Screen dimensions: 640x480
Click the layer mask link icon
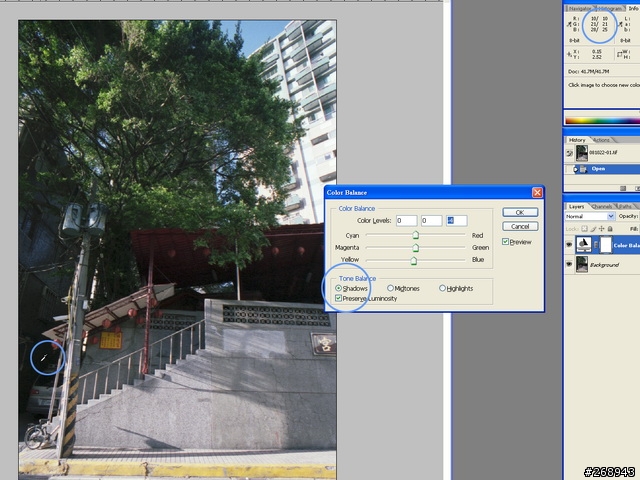tap(596, 244)
